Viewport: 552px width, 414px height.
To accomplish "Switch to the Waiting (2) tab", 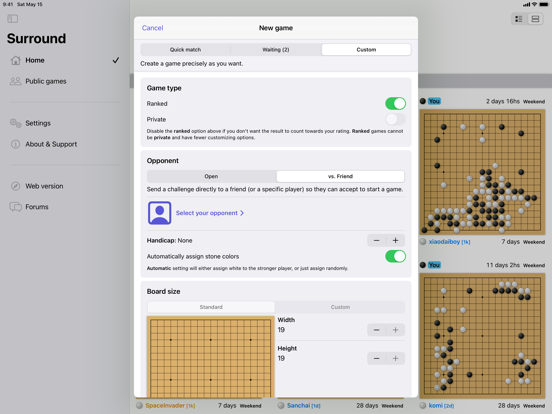I will 276,50.
